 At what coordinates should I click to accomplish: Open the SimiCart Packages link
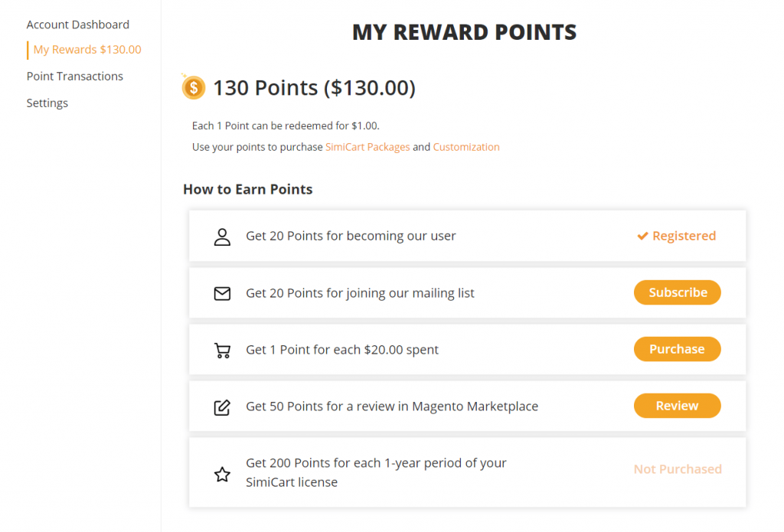pos(367,147)
